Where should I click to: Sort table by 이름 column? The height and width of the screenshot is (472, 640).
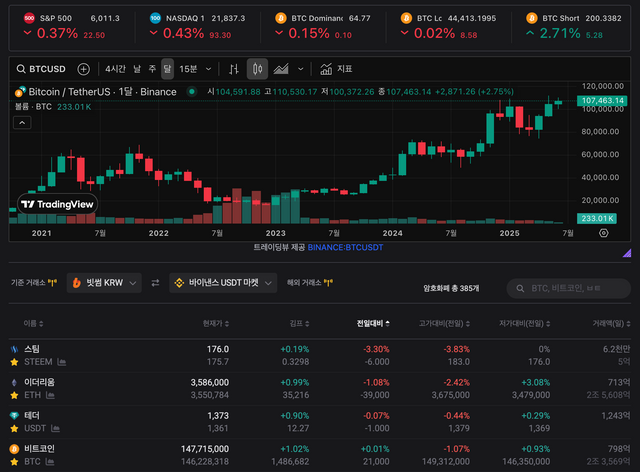coord(33,323)
